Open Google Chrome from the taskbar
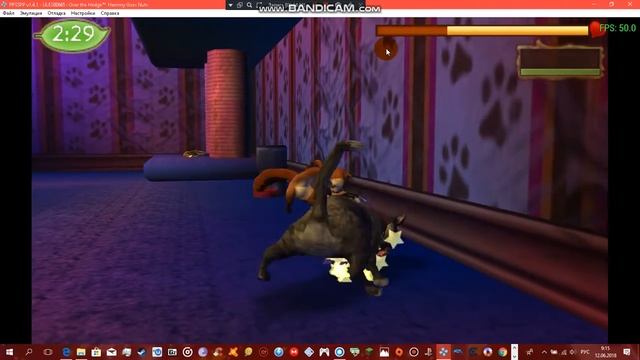The image size is (640, 360). [502, 352]
